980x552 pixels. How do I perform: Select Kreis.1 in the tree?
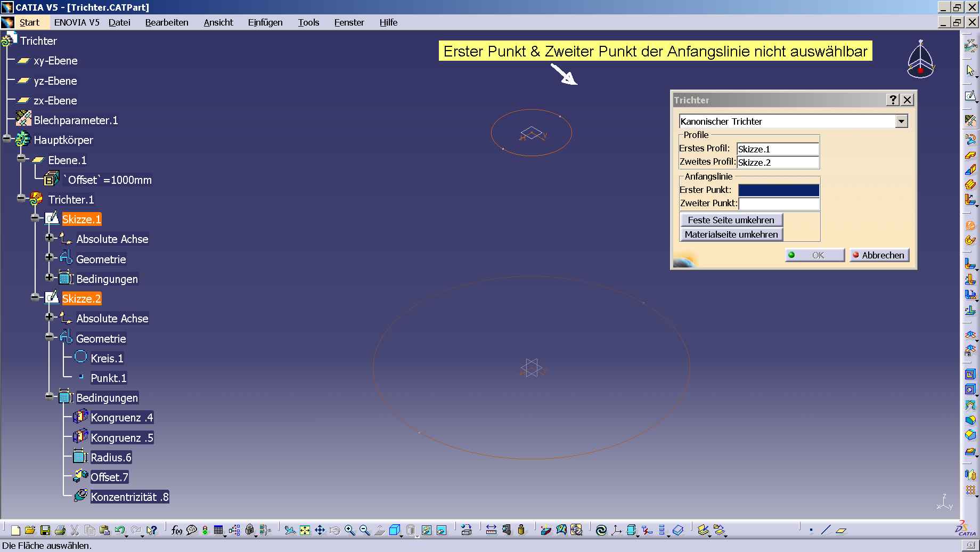(x=107, y=359)
